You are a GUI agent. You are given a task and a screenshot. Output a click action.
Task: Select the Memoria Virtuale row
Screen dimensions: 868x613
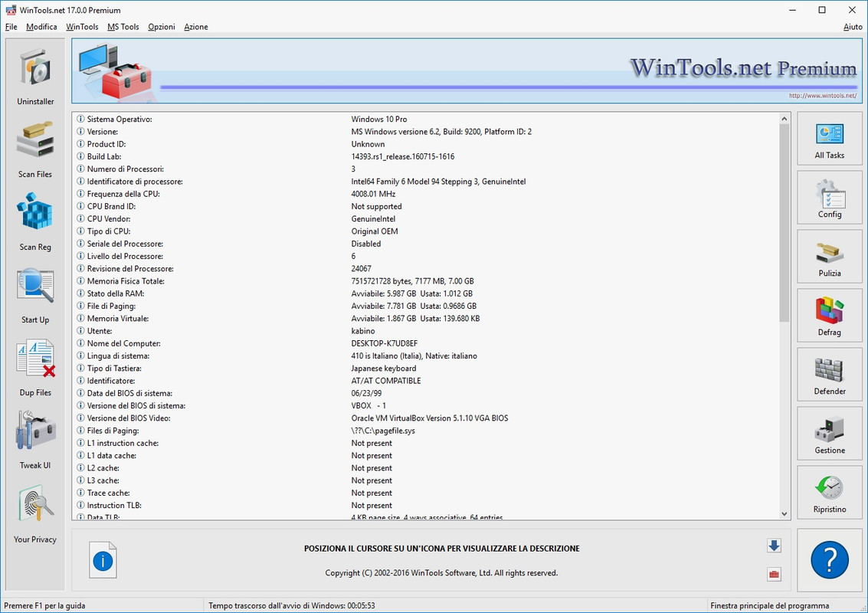(x=425, y=319)
